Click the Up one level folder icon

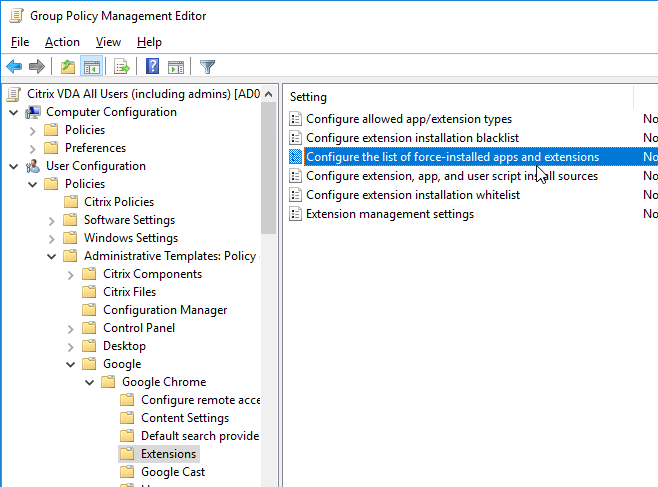[68, 66]
